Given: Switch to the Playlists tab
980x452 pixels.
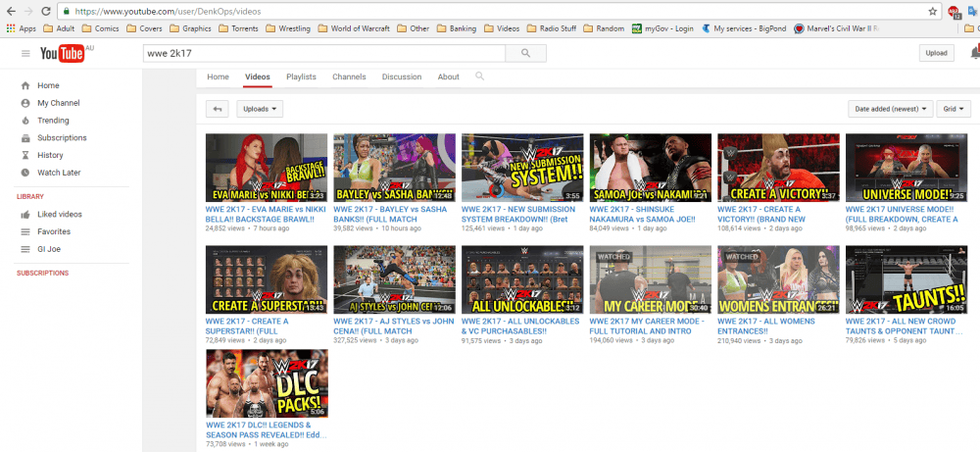Looking at the screenshot, I should click(x=301, y=76).
